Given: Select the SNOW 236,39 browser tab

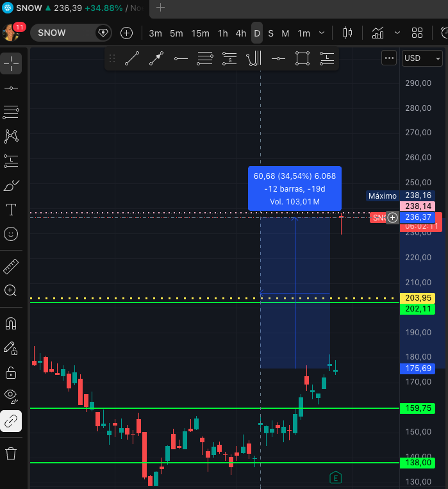Looking at the screenshot, I should point(74,8).
